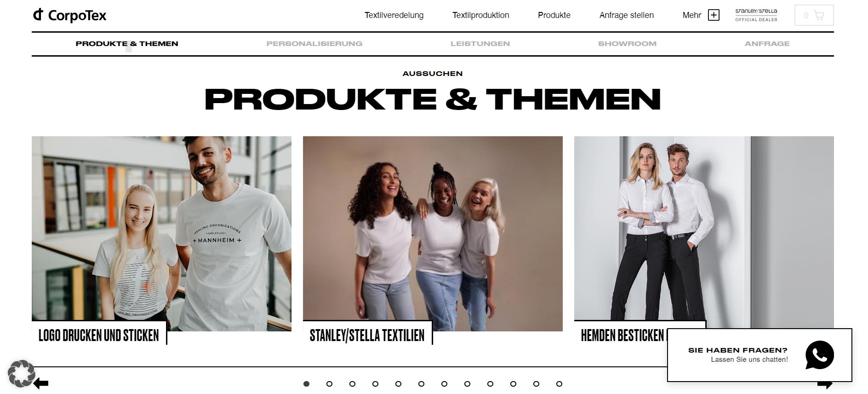Open the Produkte menu
This screenshot has width=868, height=394.
tap(554, 15)
